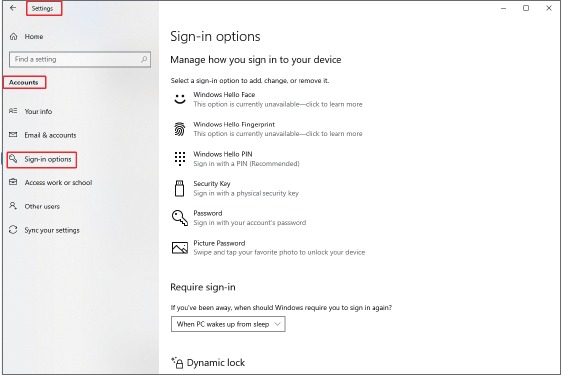This screenshot has width=563, height=377.
Task: Click the Your info person-card icon
Action: [13, 111]
